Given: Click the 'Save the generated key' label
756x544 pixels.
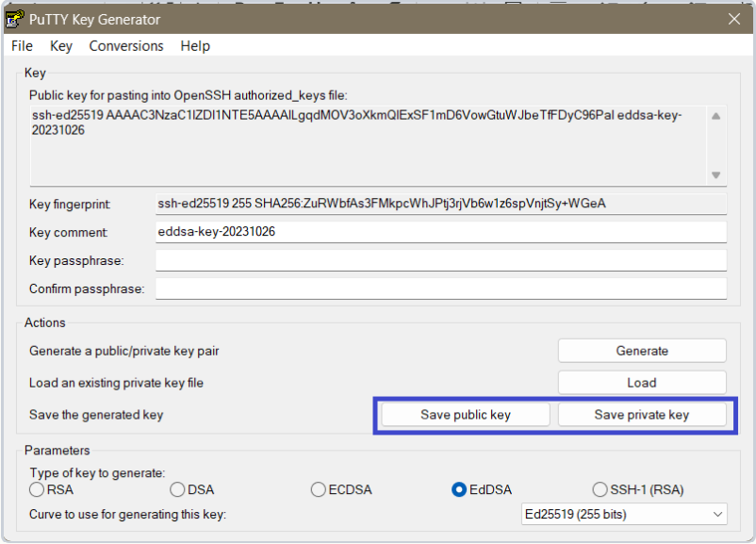Looking at the screenshot, I should pos(96,415).
